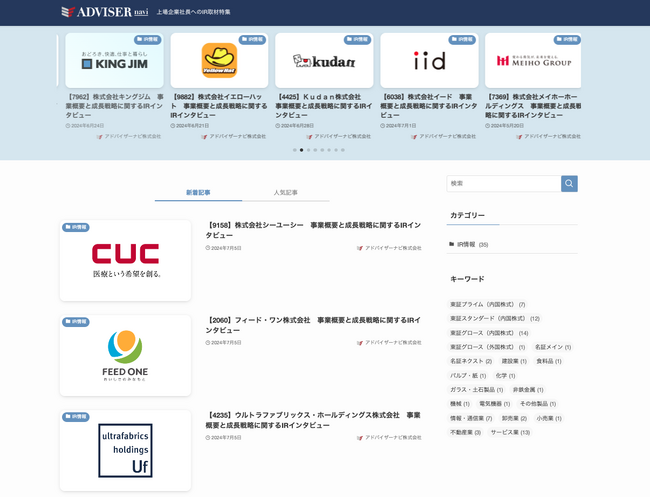
Task: Select the パルプ・紙 keyword tag
Action: click(468, 376)
